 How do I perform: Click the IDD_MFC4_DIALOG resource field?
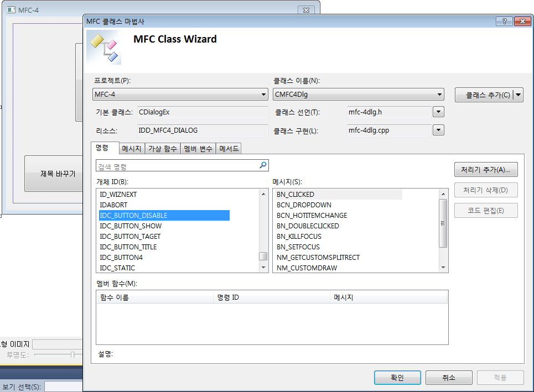[203, 130]
